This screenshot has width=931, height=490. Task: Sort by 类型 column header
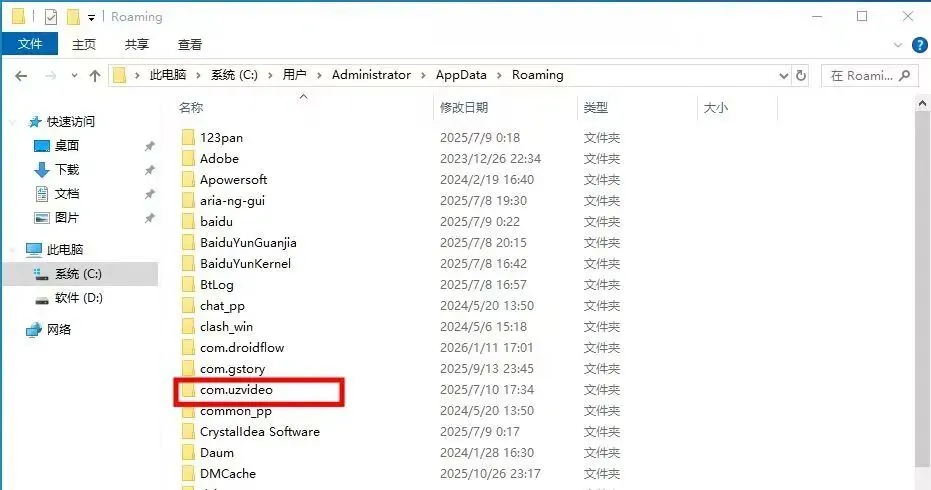point(596,108)
